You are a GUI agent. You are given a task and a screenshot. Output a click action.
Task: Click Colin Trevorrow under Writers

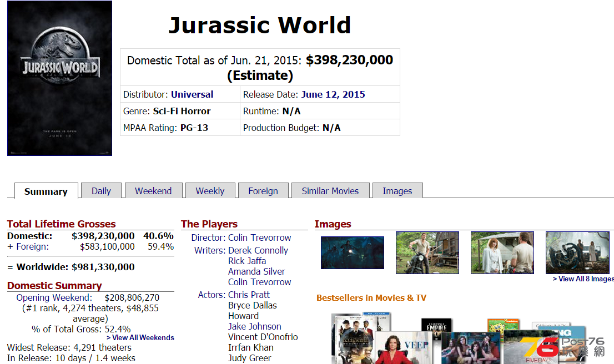pos(260,282)
